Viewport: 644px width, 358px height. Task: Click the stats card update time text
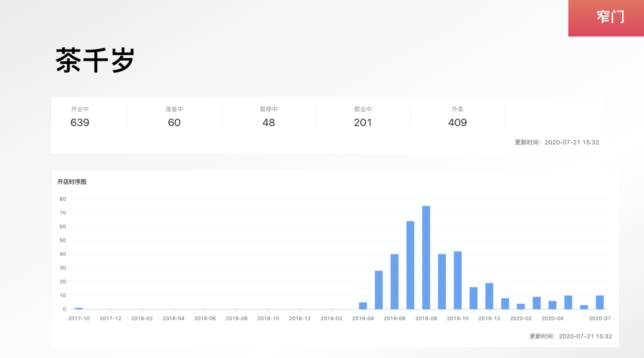click(557, 142)
